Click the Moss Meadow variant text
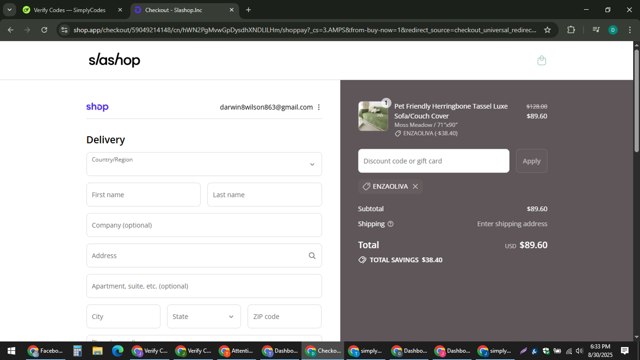 point(426,125)
